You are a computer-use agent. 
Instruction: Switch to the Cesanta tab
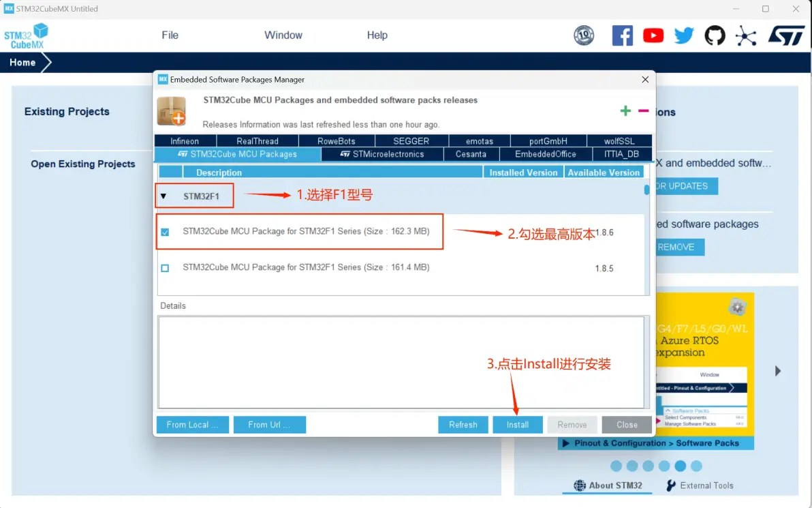(471, 154)
